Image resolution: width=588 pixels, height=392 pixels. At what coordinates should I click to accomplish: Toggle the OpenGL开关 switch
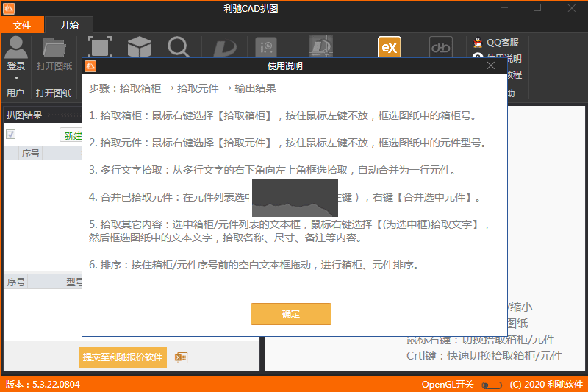coord(492,385)
